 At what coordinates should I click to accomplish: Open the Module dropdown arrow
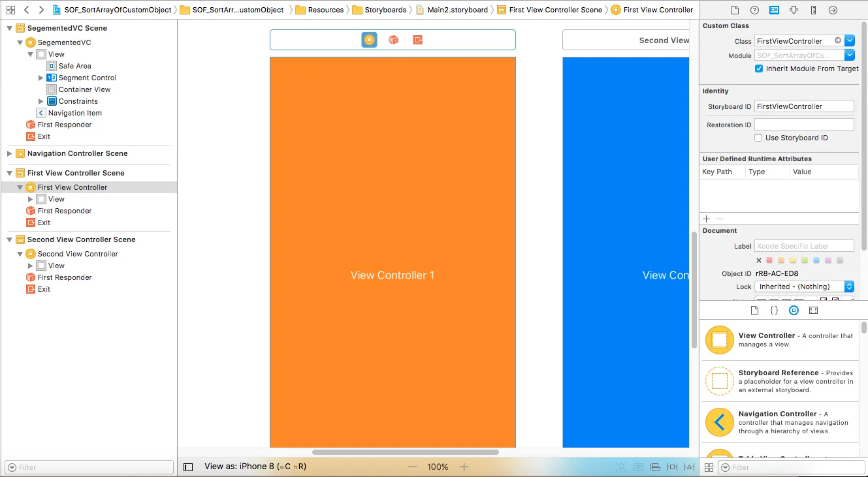[850, 55]
